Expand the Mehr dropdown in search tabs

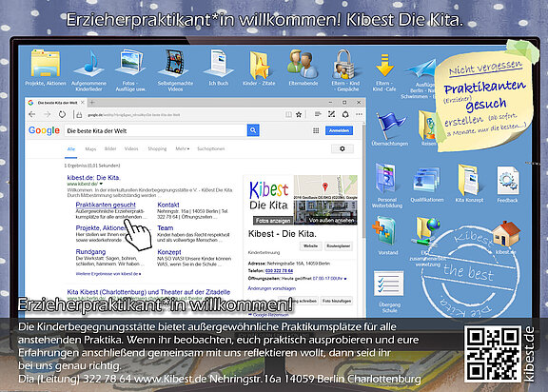click(x=182, y=148)
